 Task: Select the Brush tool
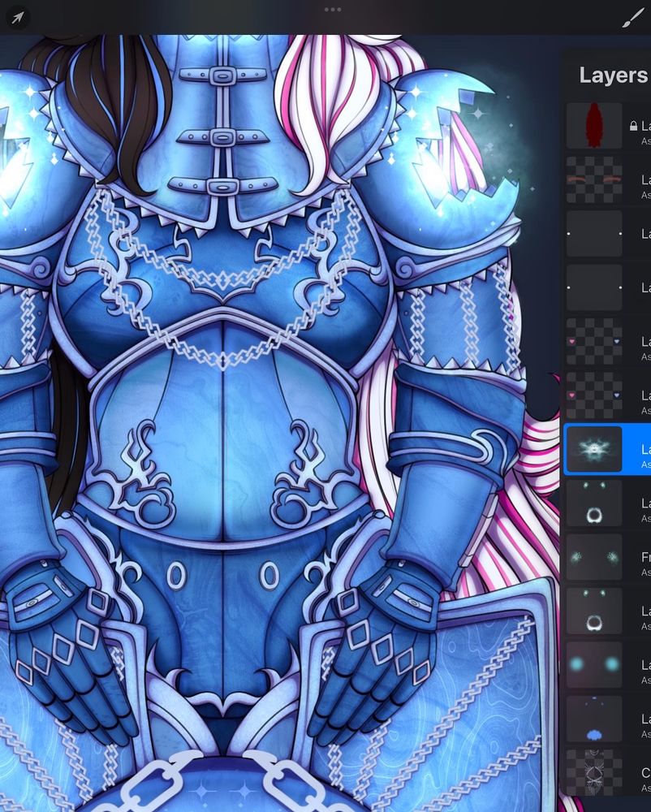[x=633, y=19]
